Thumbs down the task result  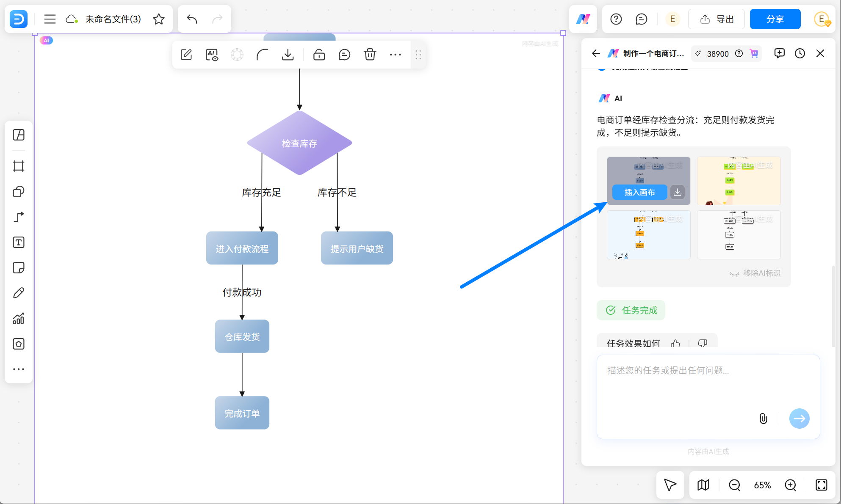click(x=703, y=343)
